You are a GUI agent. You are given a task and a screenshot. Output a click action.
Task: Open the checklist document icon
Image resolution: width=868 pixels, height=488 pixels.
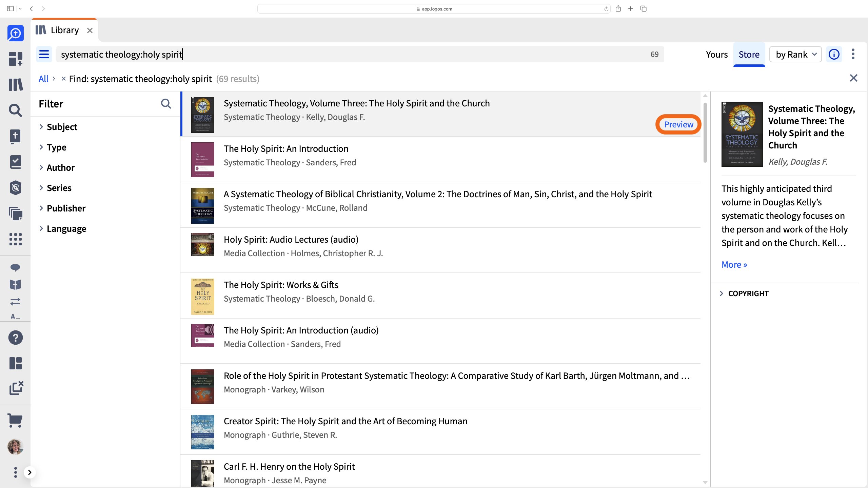coord(16,162)
